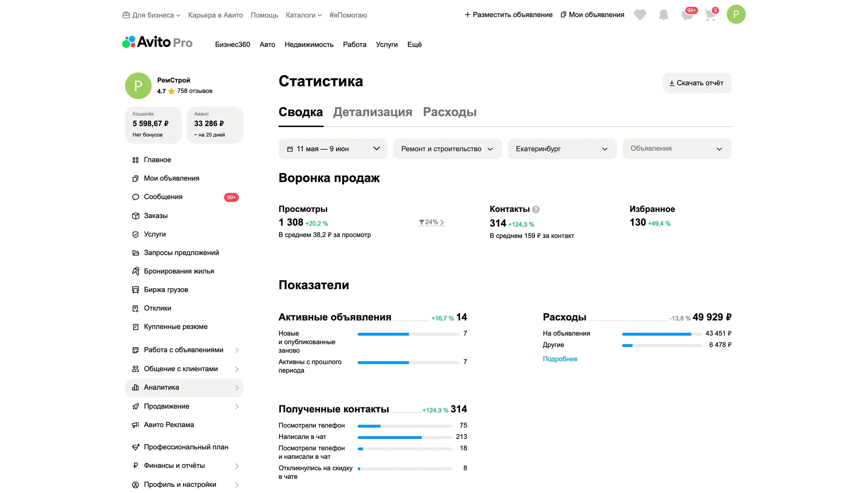Viewport: 868px width, 493px height.
Task: Expand the Аналитика section chevron
Action: pyautogui.click(x=237, y=388)
